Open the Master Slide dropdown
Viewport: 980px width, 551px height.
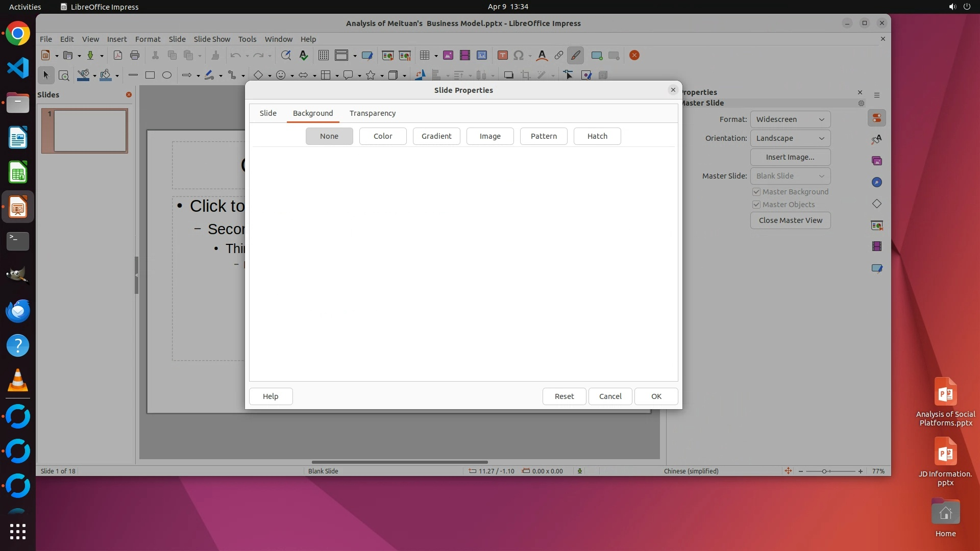(x=790, y=176)
